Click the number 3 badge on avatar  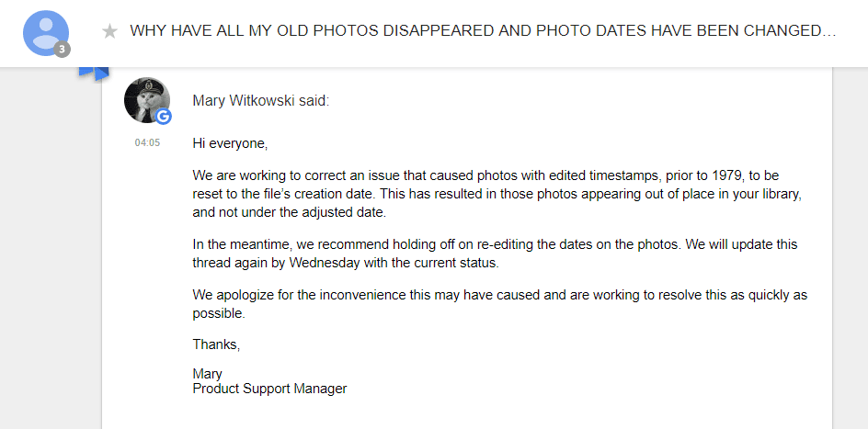(x=63, y=49)
